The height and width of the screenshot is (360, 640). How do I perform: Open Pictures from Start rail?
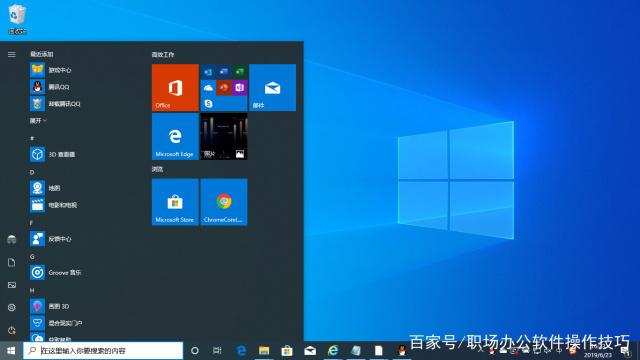click(x=11, y=285)
